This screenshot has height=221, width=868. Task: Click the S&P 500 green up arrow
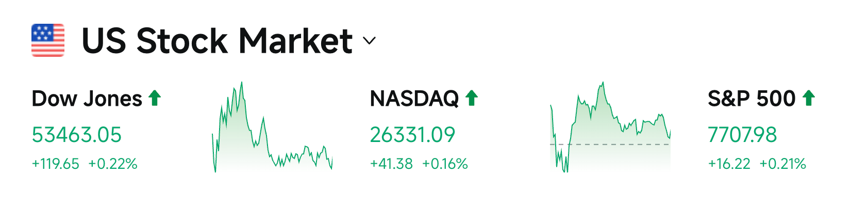[809, 98]
